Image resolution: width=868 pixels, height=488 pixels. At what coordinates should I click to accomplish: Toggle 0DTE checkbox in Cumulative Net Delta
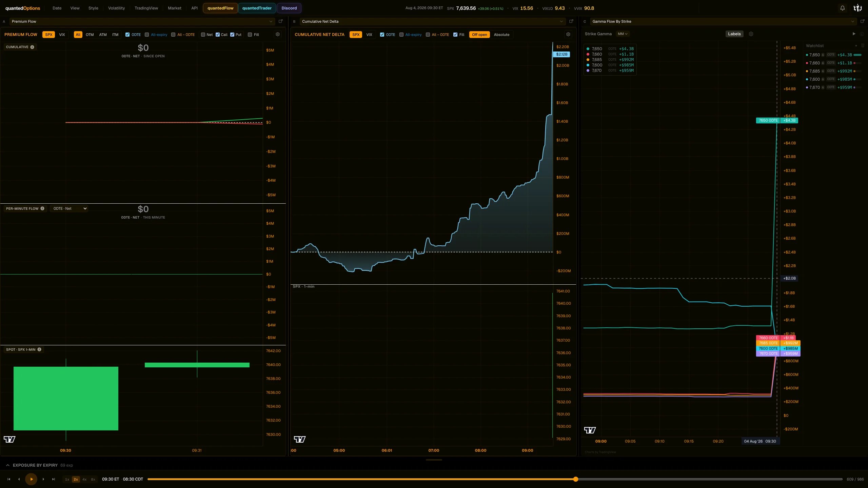tap(382, 35)
